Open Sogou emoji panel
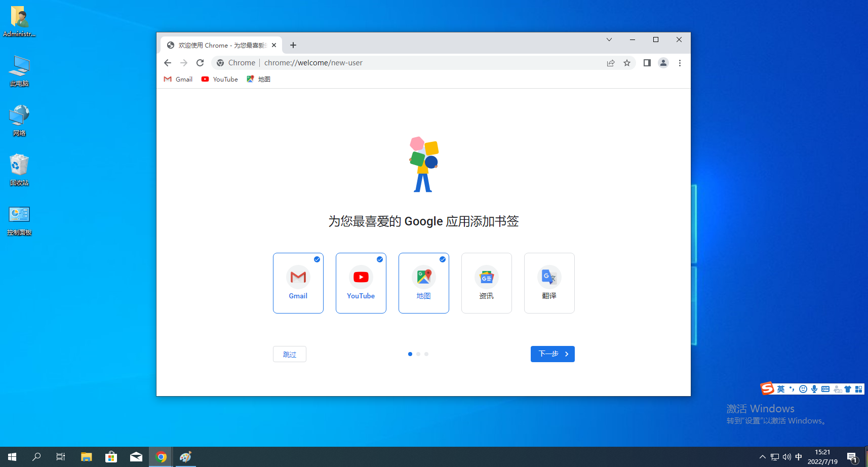Viewport: 868px width, 467px height. (x=803, y=389)
